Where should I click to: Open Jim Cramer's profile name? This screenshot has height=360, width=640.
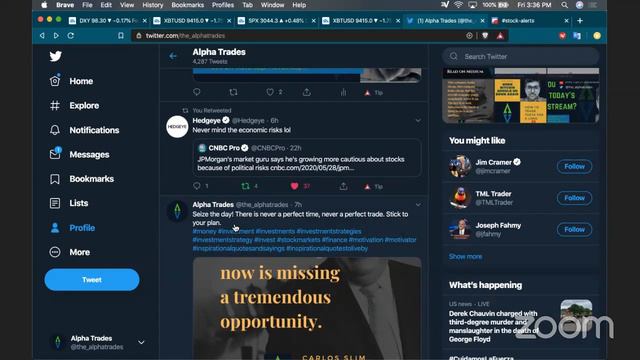[x=493, y=162]
